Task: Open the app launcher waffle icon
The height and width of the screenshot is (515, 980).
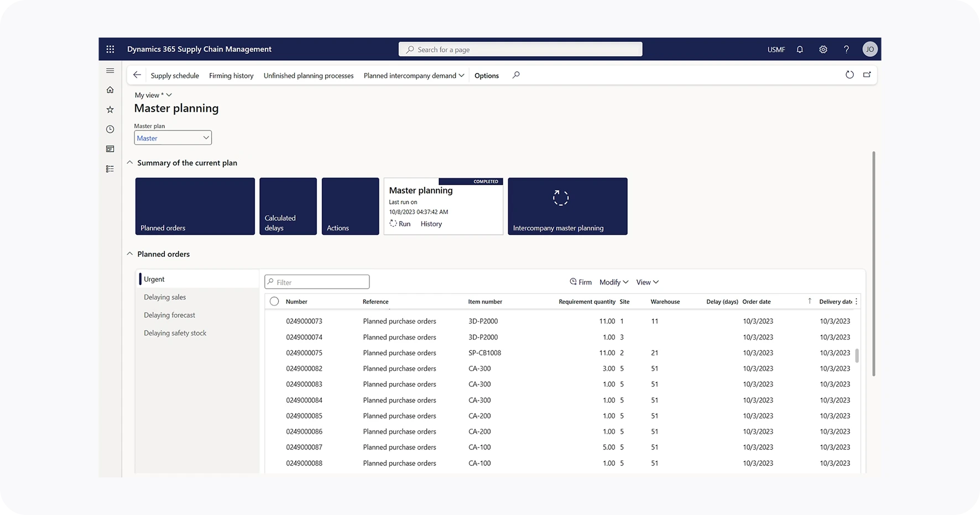Action: (x=110, y=49)
